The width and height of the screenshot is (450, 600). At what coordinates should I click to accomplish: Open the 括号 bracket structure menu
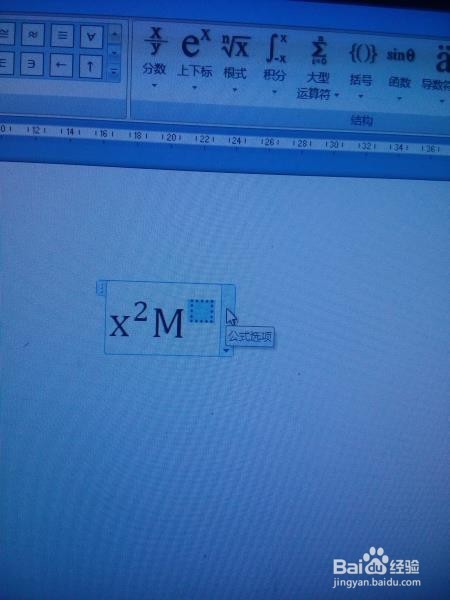point(362,71)
